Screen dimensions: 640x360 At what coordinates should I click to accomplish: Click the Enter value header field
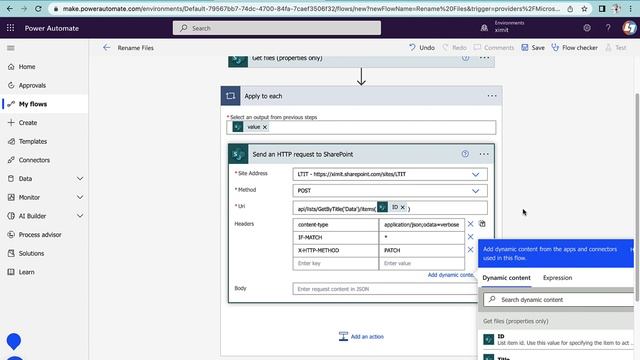click(421, 263)
